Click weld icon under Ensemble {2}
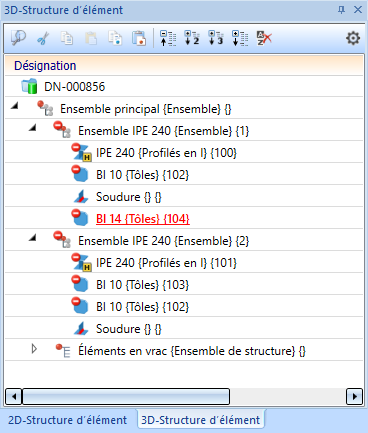Image resolution: width=368 pixels, height=433 pixels. (x=81, y=329)
